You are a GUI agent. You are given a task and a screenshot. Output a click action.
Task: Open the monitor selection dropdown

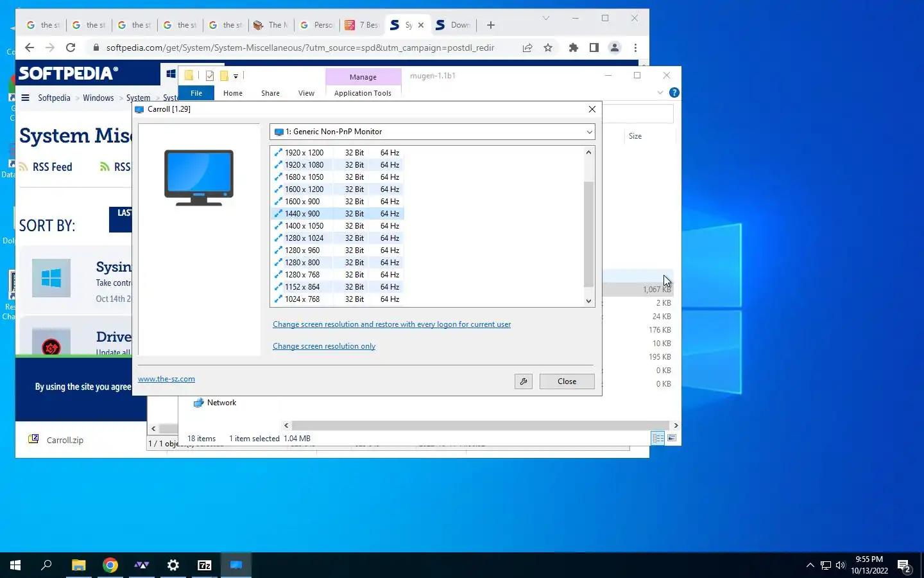coord(432,132)
